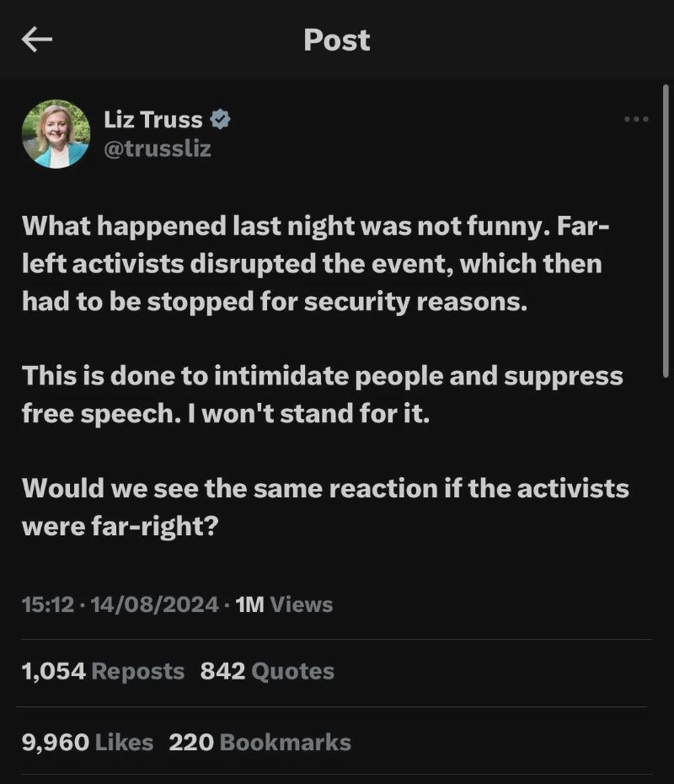Viewport: 674px width, 784px height.
Task: Click the 14/08/2024 post date
Action: pos(154,604)
